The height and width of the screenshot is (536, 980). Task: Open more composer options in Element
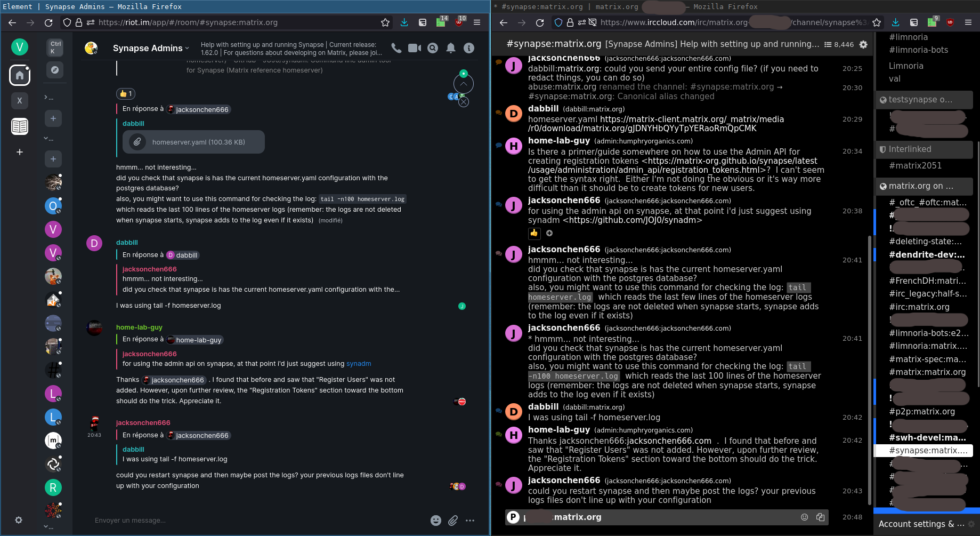(x=470, y=521)
